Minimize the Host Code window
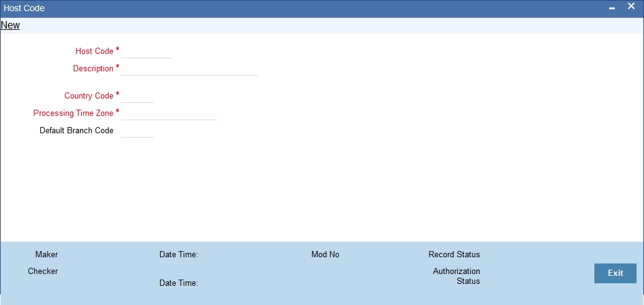The image size is (644, 305). (x=612, y=8)
